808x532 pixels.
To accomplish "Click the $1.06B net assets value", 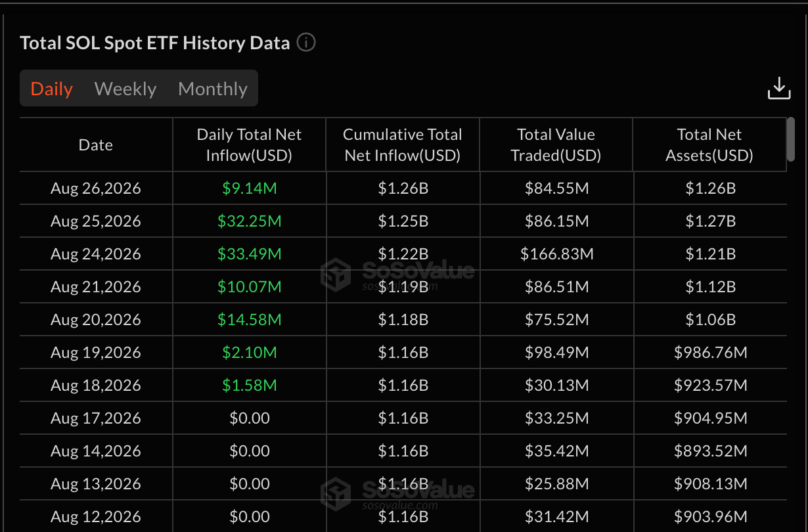I will 710,320.
